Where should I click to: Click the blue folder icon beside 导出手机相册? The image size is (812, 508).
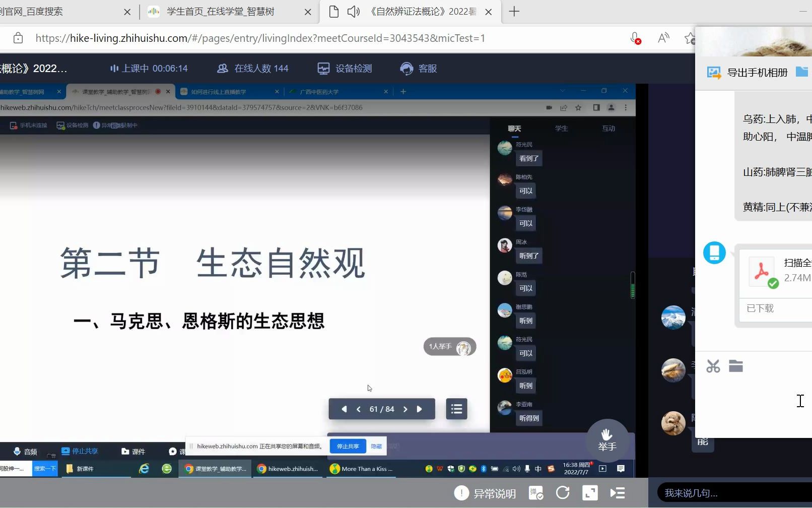802,72
